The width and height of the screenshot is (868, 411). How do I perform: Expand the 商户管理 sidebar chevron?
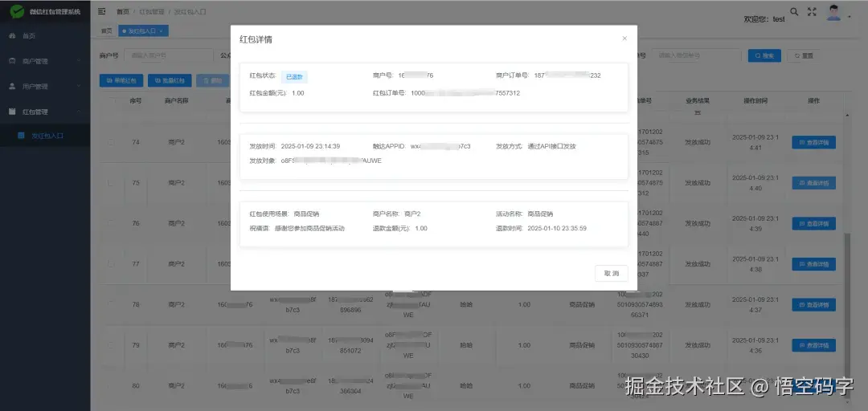[79, 61]
